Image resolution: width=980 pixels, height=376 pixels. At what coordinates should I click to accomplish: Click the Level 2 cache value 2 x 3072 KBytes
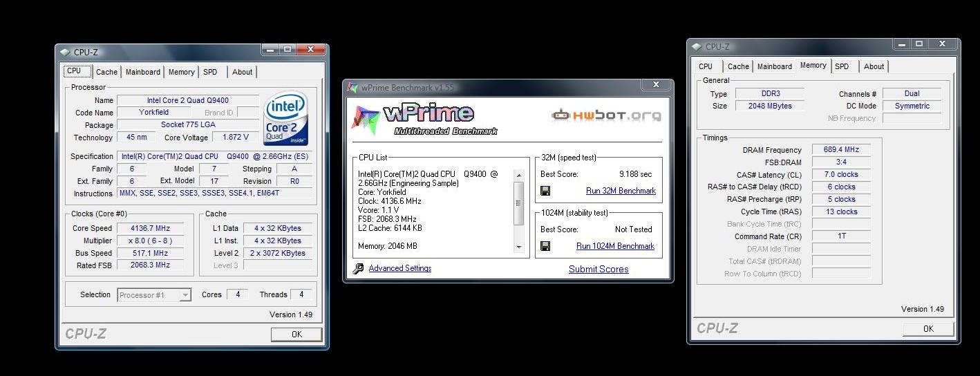coord(278,253)
